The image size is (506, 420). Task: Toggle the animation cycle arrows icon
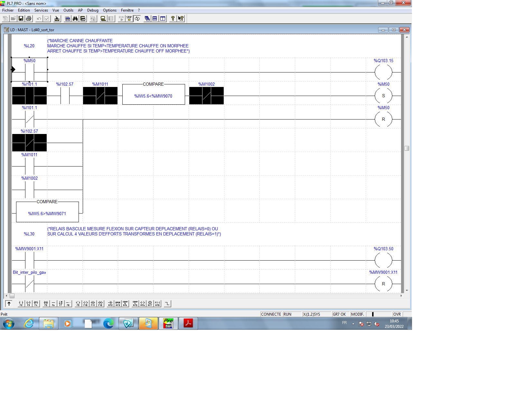(137, 19)
